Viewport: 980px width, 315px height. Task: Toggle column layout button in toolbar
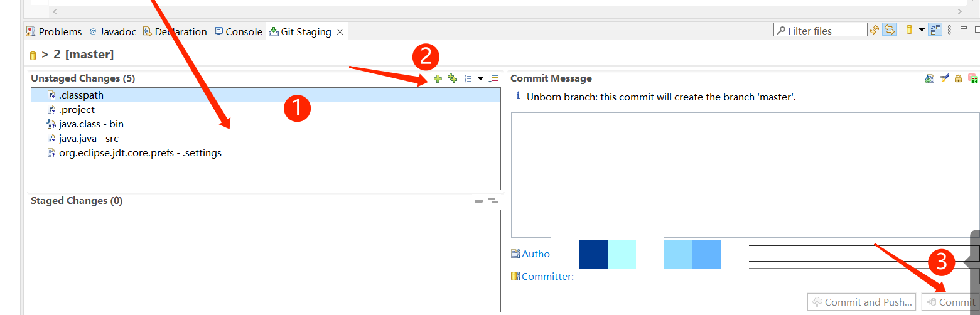click(935, 30)
